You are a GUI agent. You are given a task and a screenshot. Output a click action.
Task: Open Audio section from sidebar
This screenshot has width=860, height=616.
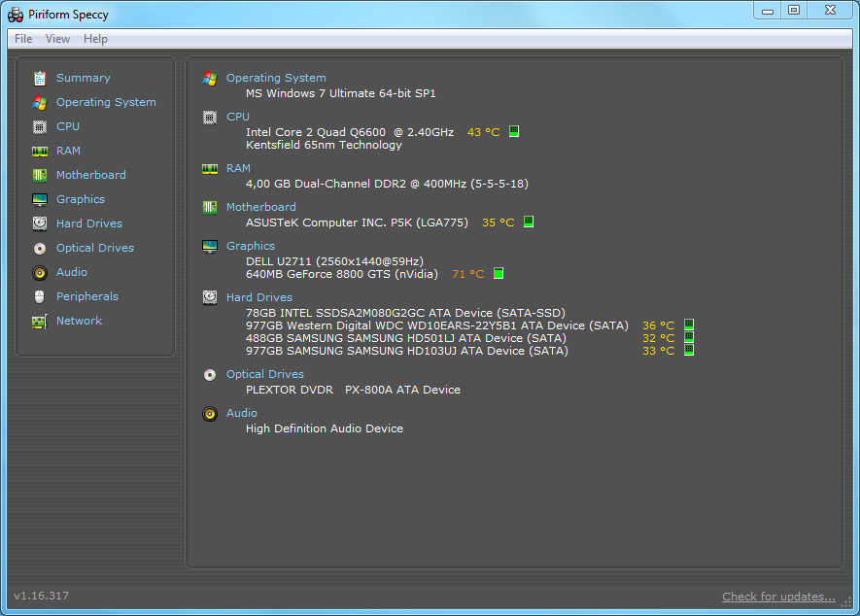point(72,272)
